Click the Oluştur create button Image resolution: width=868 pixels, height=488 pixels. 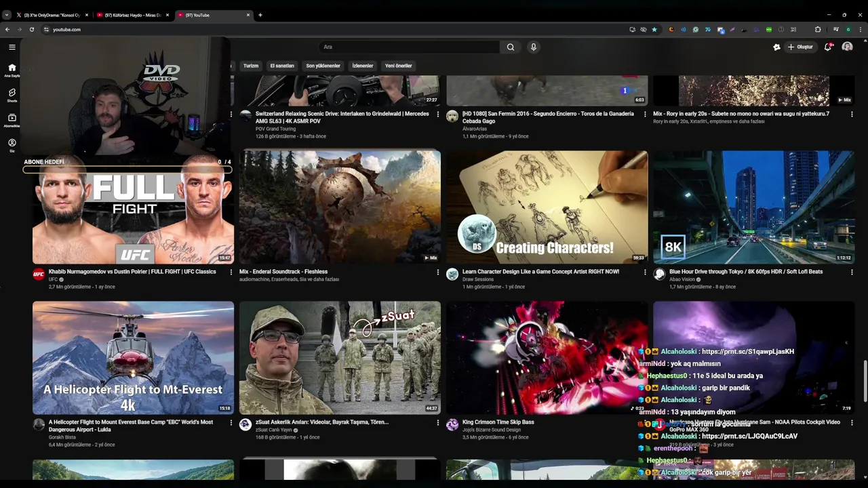800,47
